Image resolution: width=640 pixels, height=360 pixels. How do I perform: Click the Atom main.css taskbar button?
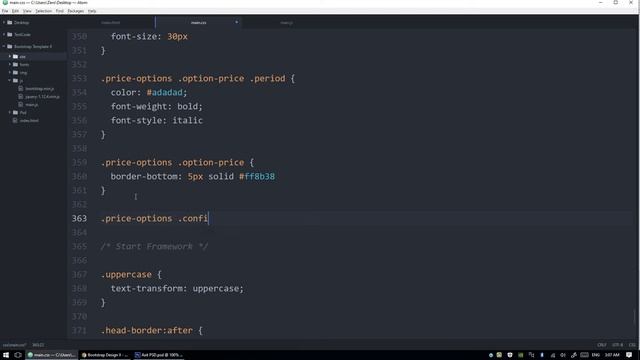(51, 355)
